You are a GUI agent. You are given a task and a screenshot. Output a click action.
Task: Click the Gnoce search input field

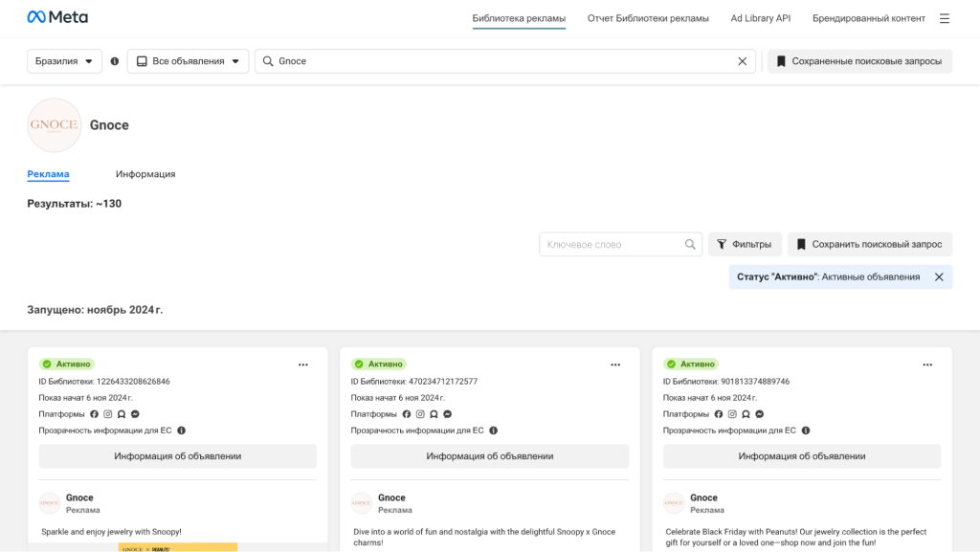coord(505,61)
